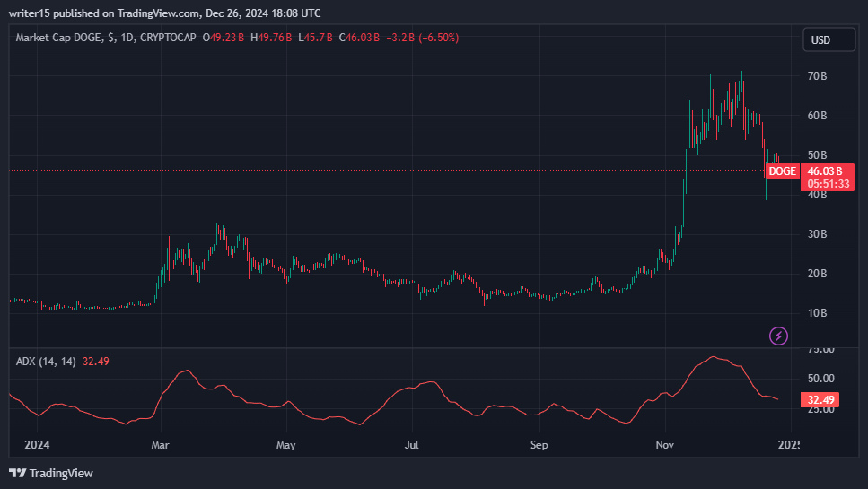Click the writer15 published header text

click(x=165, y=13)
